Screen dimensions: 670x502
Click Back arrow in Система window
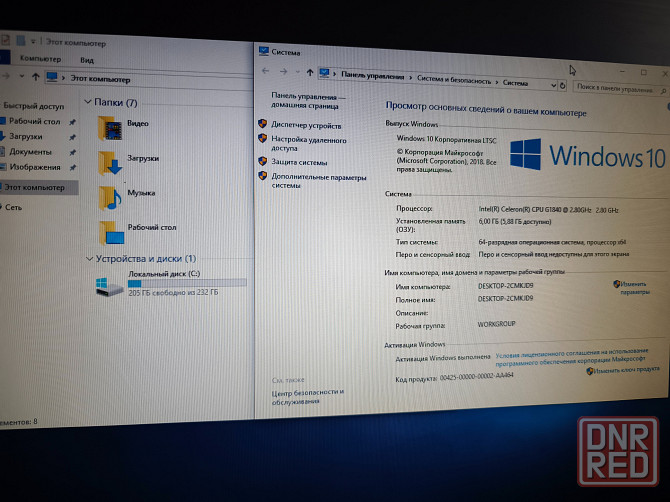point(265,70)
